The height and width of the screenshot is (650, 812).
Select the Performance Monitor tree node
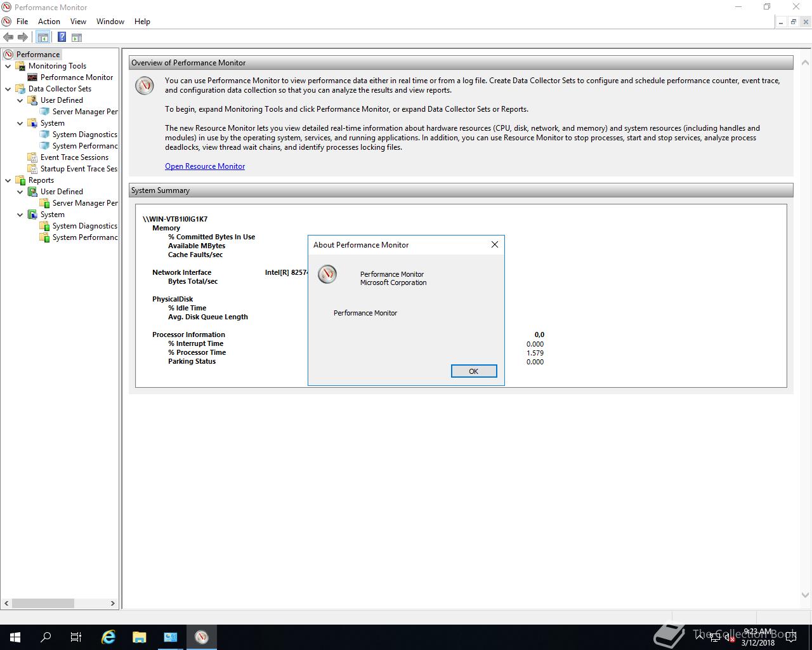point(76,77)
